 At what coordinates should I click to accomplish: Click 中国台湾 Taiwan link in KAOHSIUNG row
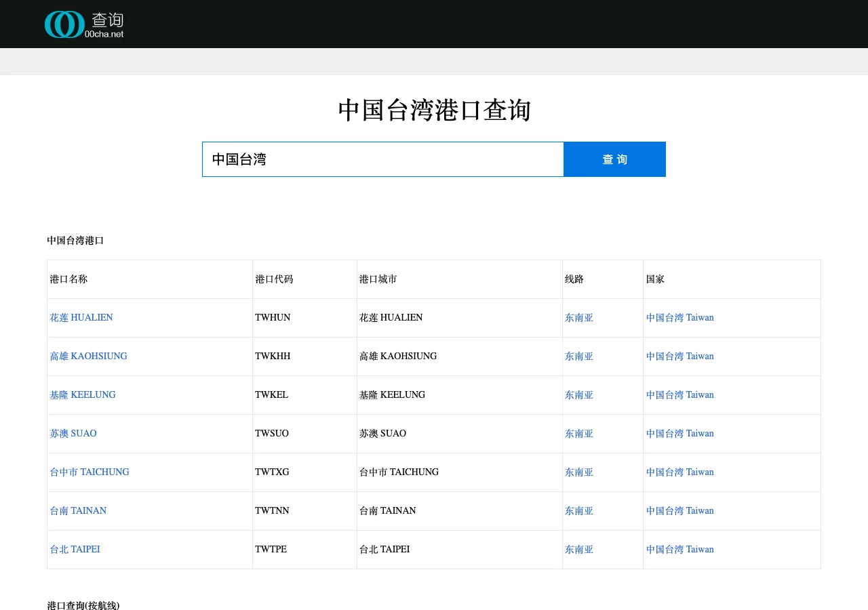click(x=680, y=356)
